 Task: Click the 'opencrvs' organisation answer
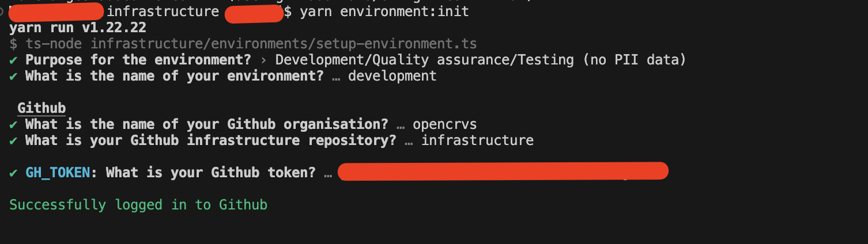[x=445, y=124]
